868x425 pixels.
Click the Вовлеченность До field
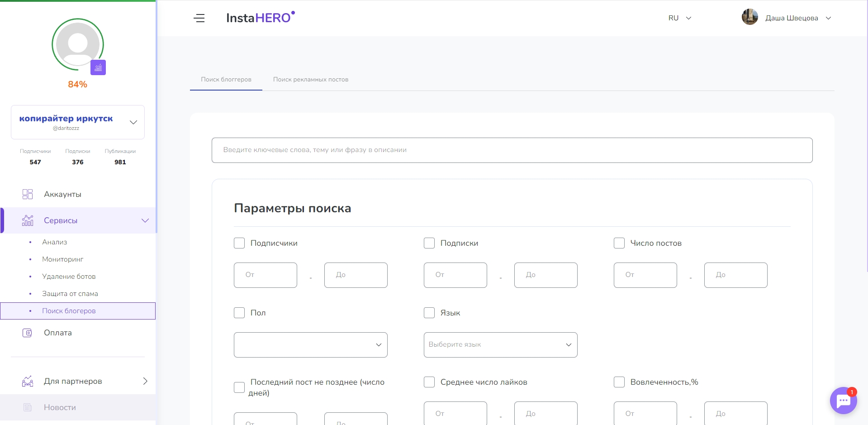click(x=736, y=413)
